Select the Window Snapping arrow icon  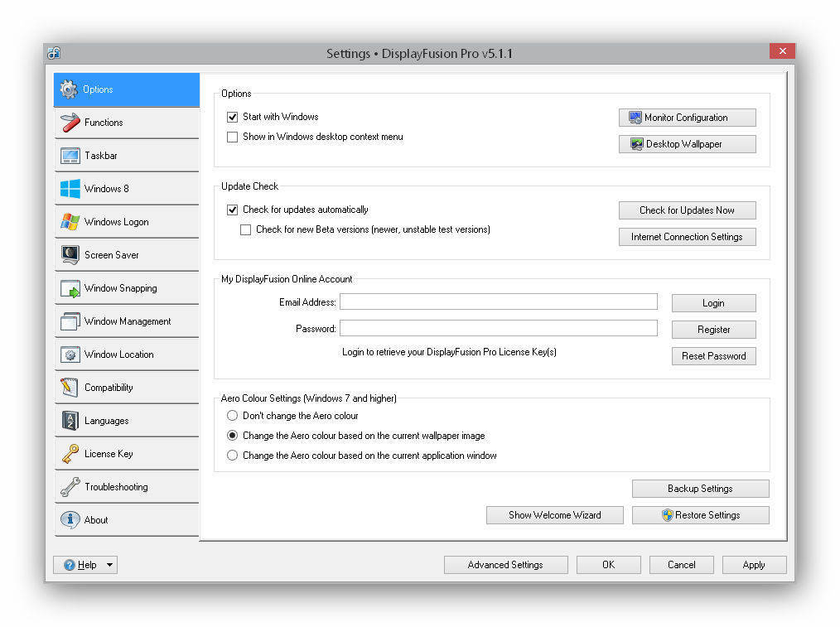click(70, 288)
